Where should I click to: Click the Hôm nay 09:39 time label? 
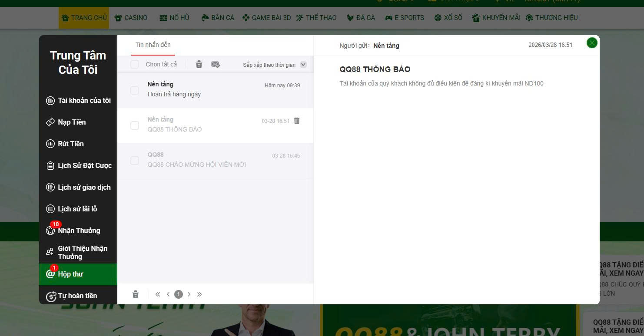pyautogui.click(x=282, y=86)
